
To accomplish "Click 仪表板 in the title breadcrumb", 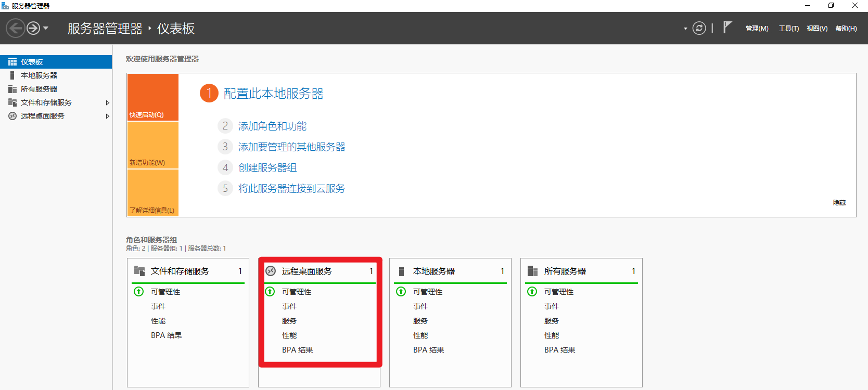I will [176, 29].
